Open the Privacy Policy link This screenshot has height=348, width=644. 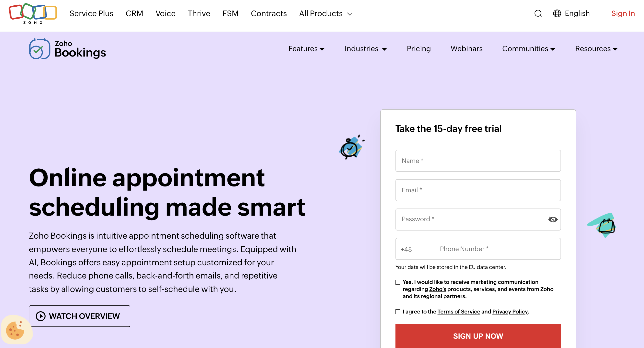pyautogui.click(x=510, y=312)
